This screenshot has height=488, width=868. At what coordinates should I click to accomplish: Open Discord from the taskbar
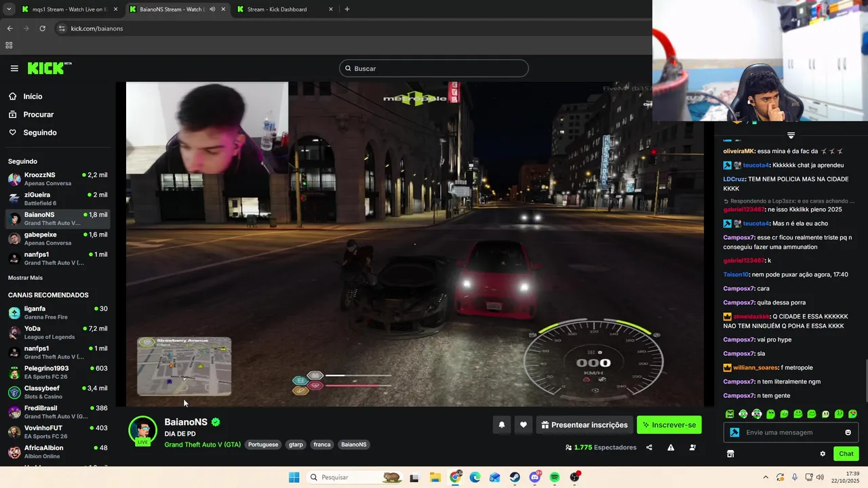(535, 477)
